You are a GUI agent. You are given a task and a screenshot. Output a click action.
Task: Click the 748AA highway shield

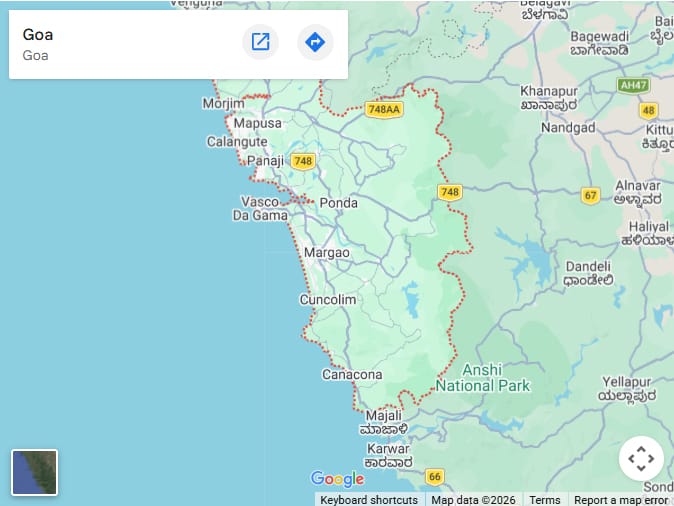pyautogui.click(x=384, y=109)
